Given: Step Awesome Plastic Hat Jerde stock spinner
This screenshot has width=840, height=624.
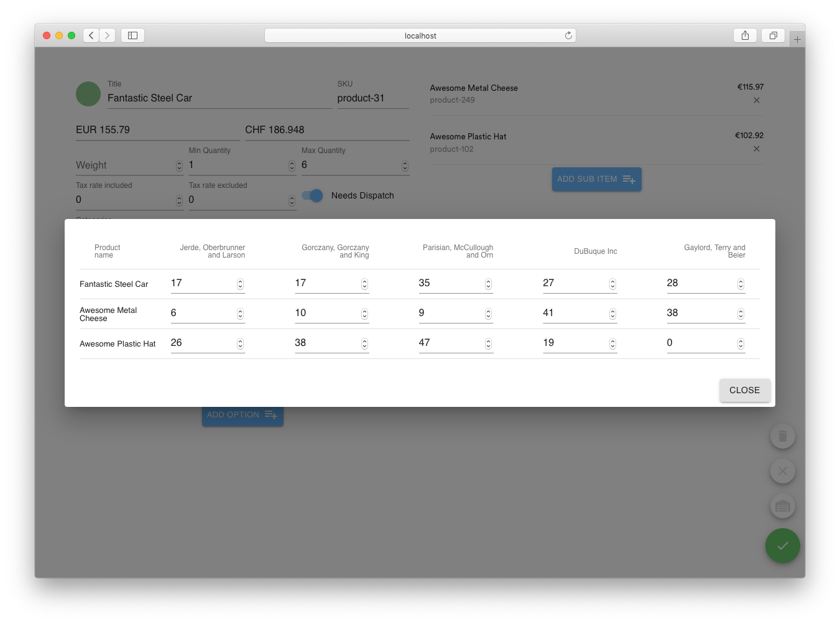Looking at the screenshot, I should point(240,344).
